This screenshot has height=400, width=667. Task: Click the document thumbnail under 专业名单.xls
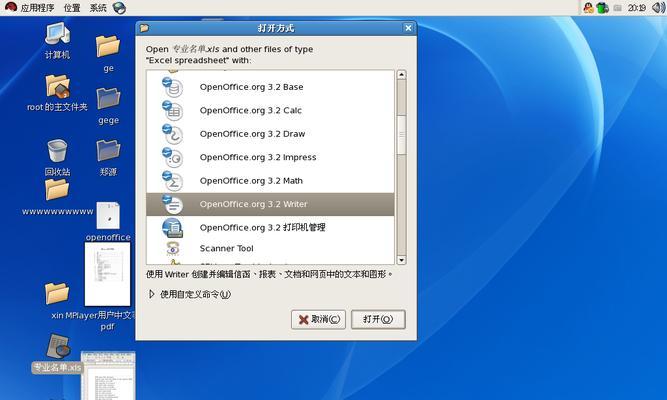[x=108, y=375]
